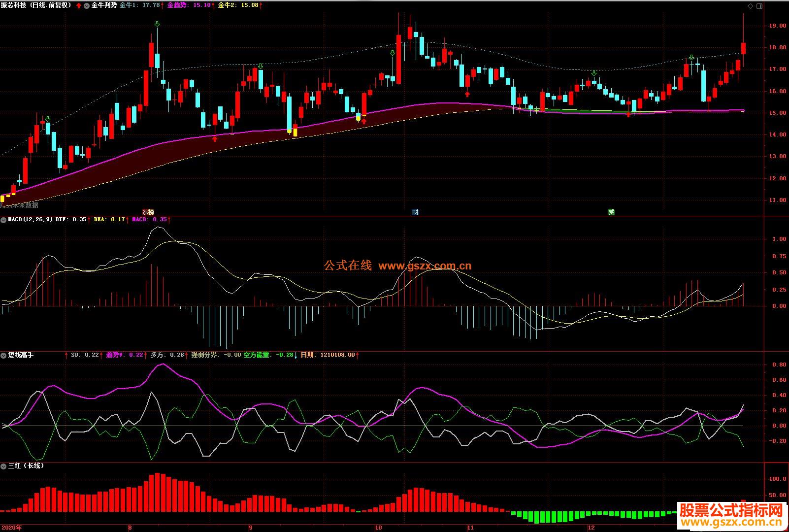Click the SD: 0.22 value
Viewport: 789px width, 532px height.
click(x=85, y=355)
